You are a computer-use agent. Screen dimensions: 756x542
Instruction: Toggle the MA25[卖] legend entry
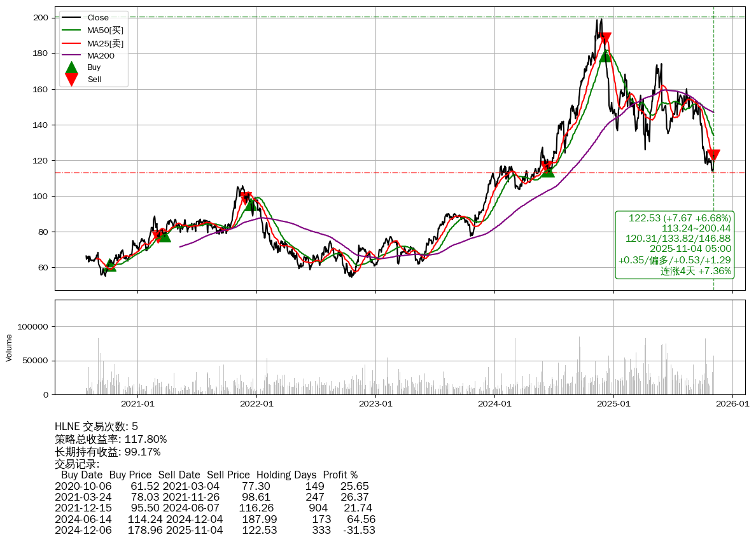[x=105, y=43]
